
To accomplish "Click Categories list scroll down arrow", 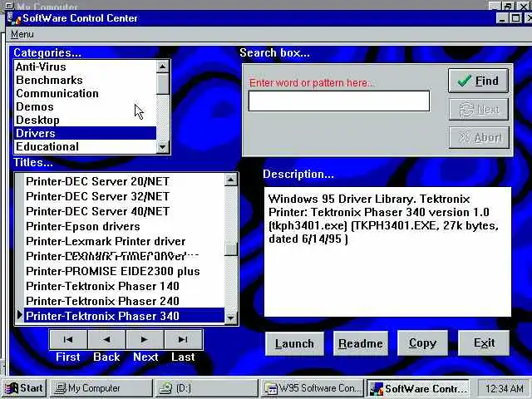I will point(163,147).
